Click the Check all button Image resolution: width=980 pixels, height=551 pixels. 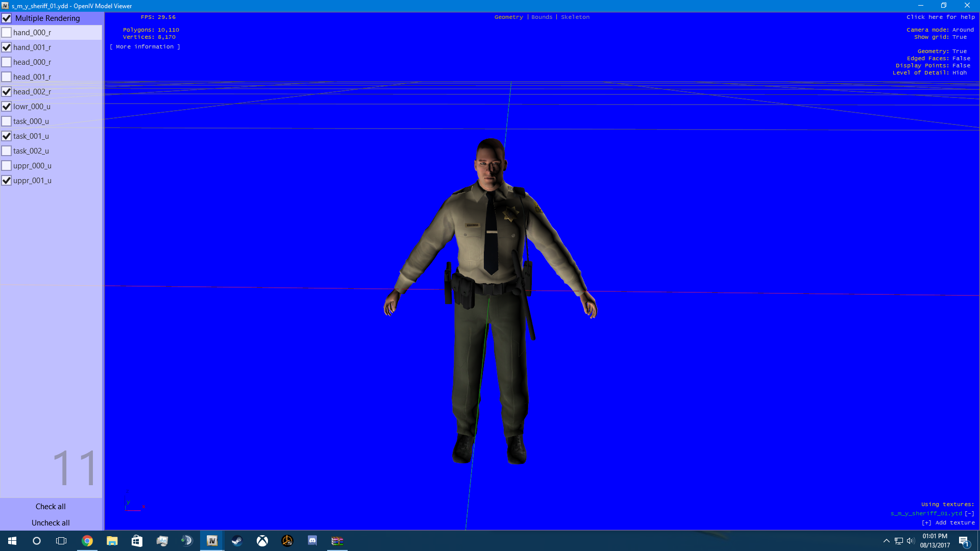pyautogui.click(x=51, y=507)
